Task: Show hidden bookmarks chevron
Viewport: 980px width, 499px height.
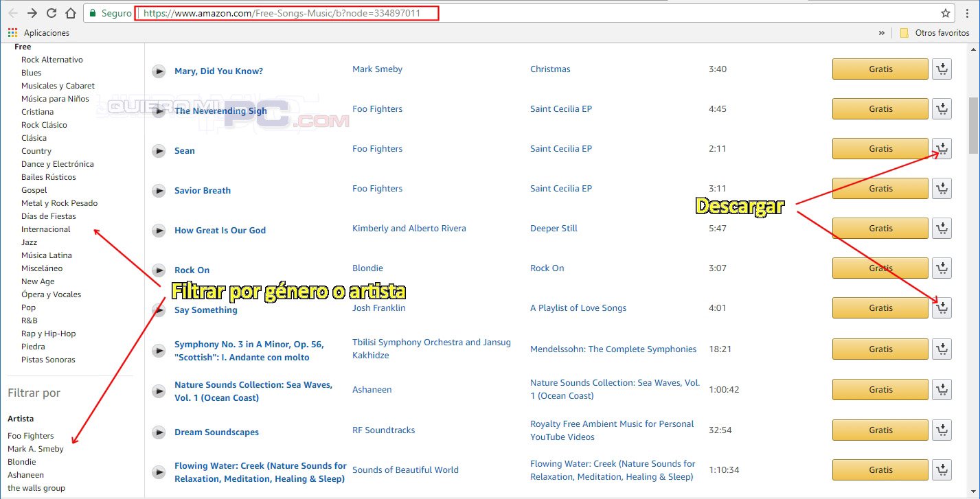Action: pyautogui.click(x=882, y=32)
